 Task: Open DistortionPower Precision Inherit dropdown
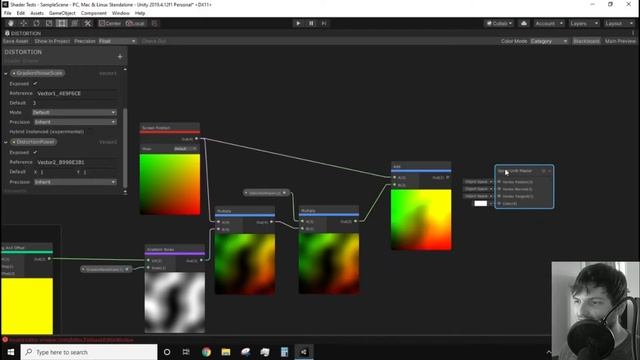(x=75, y=182)
